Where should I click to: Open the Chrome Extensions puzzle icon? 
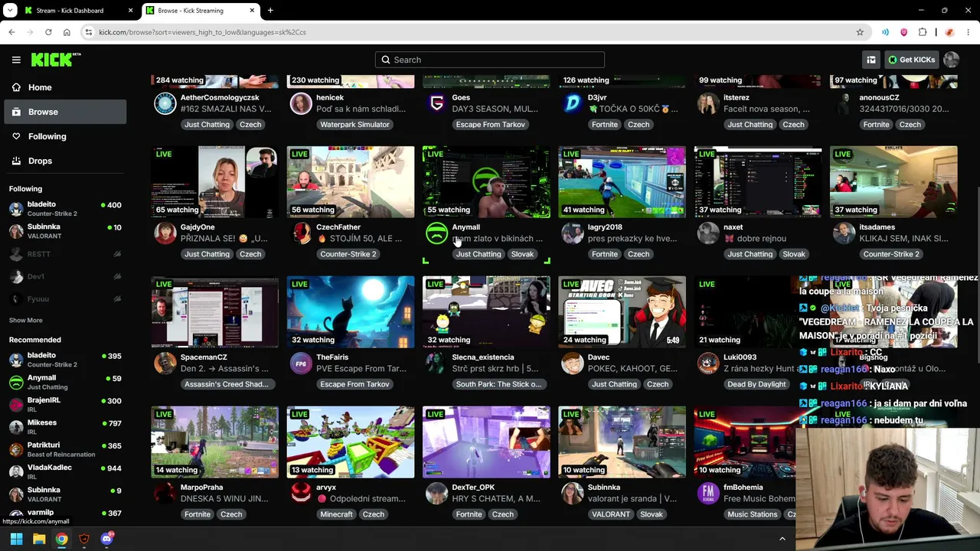tap(923, 32)
